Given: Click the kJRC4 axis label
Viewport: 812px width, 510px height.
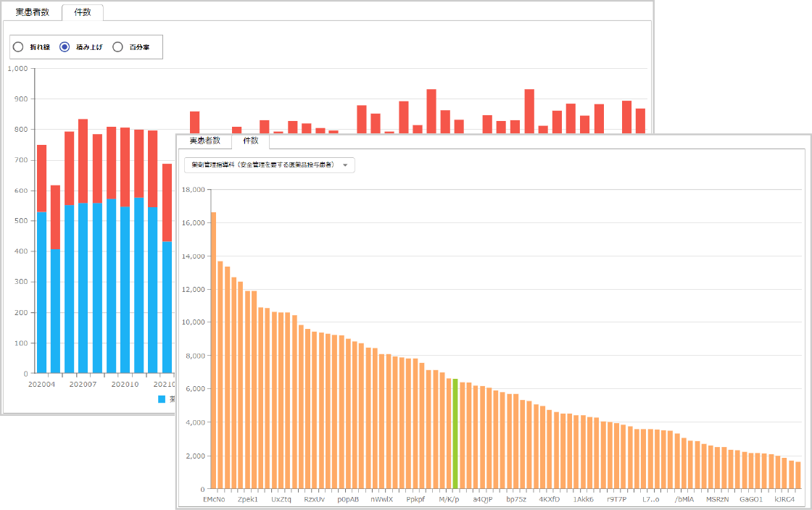Looking at the screenshot, I should [784, 500].
